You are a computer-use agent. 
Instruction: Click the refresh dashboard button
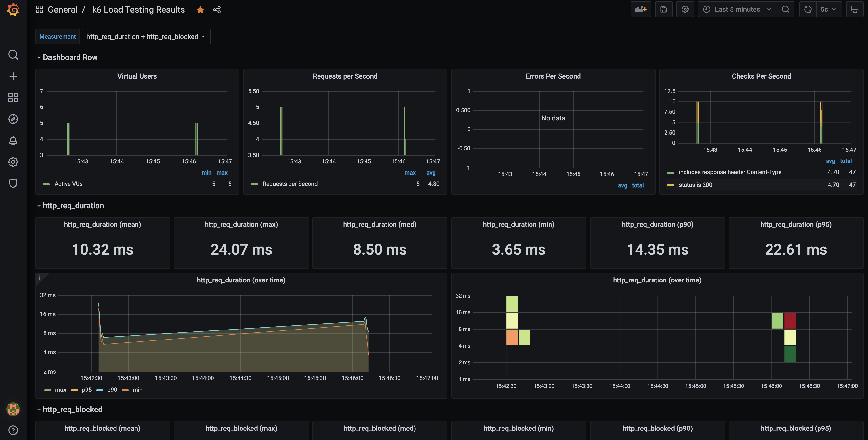[x=808, y=10]
